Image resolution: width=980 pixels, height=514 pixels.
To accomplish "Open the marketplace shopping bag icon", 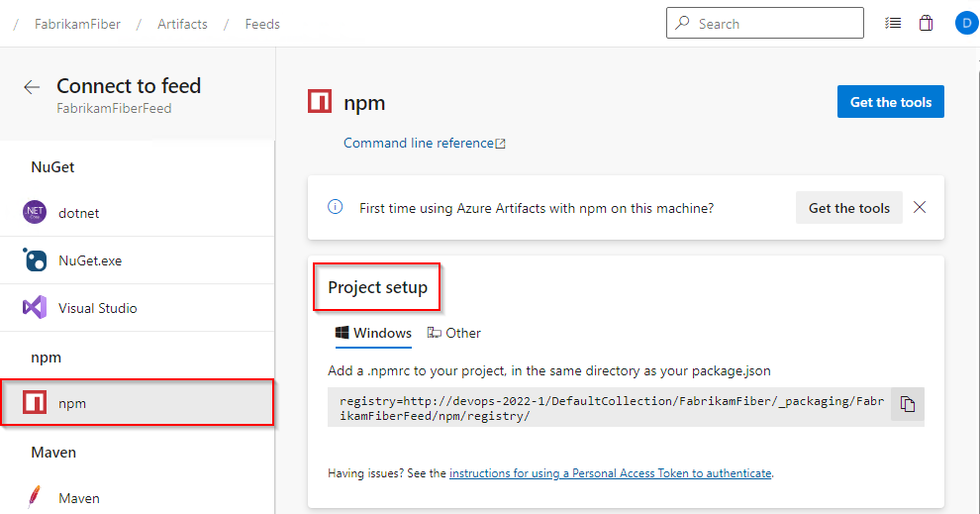I will click(x=926, y=24).
